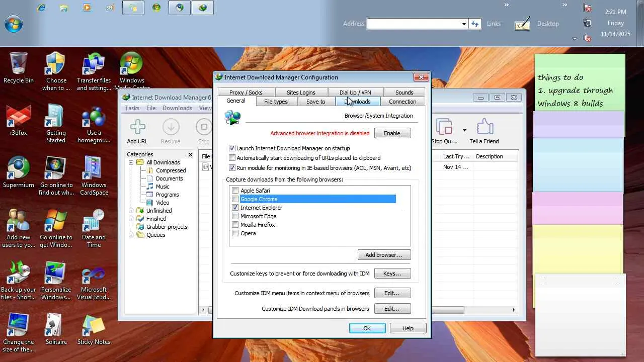
Task: Toggle Run module for monitoring IE-based browsers
Action: tap(232, 168)
